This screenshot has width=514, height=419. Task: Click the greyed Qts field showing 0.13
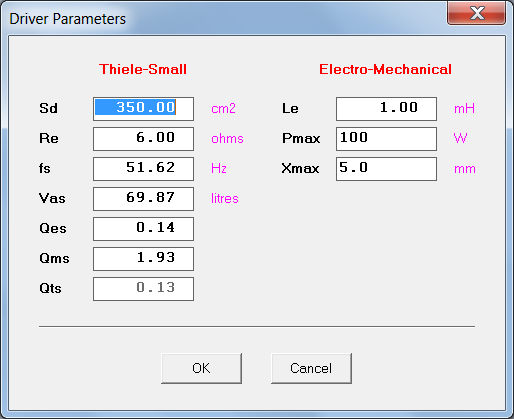pyautogui.click(x=143, y=289)
